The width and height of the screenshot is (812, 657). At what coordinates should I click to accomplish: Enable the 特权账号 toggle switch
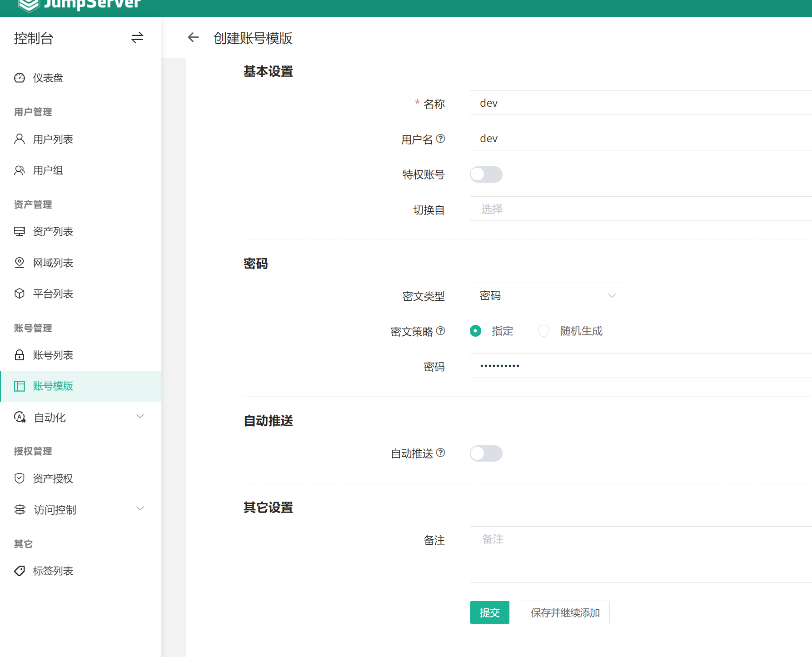pos(486,174)
